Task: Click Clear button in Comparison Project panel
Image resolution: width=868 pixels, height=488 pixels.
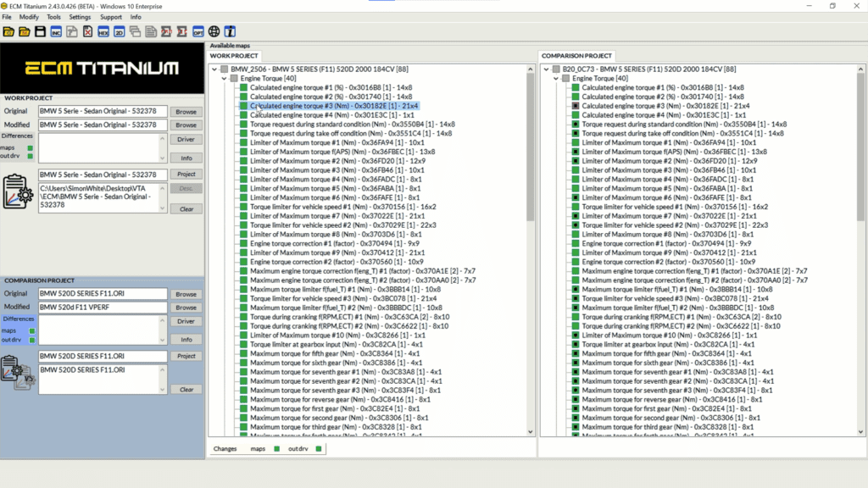Action: pyautogui.click(x=186, y=390)
